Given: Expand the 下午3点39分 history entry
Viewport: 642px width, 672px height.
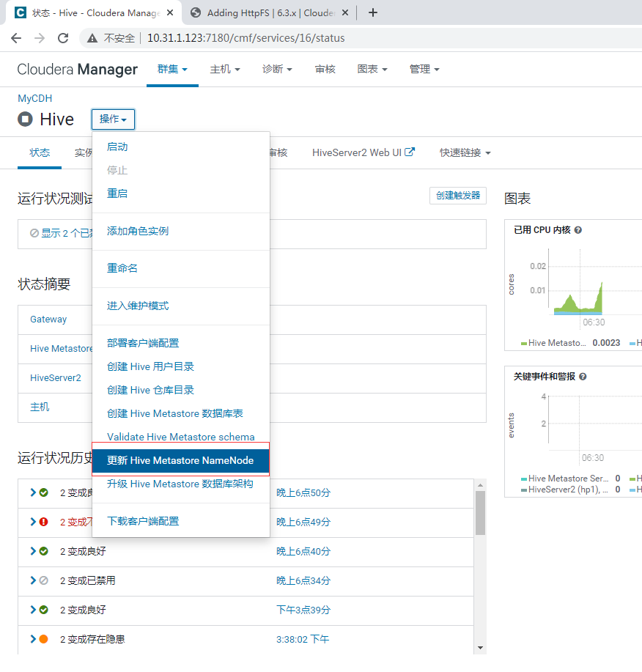Looking at the screenshot, I should pyautogui.click(x=33, y=610).
